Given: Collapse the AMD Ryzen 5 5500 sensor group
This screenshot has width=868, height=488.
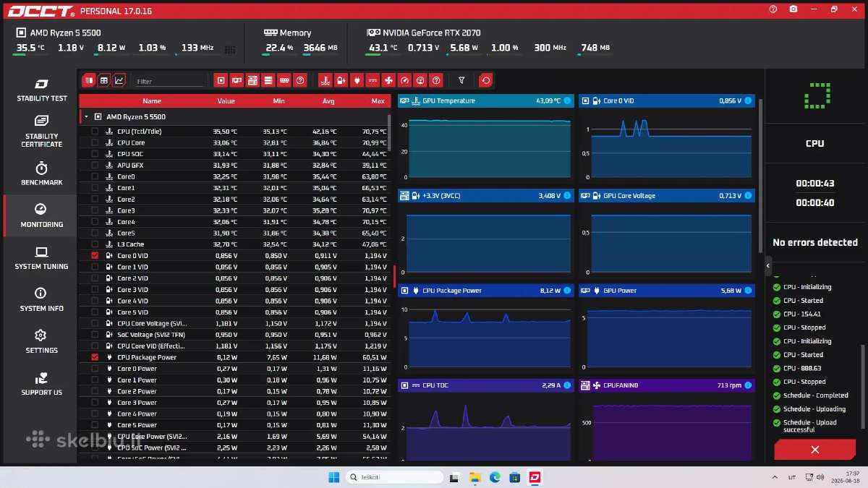Looking at the screenshot, I should (x=86, y=116).
